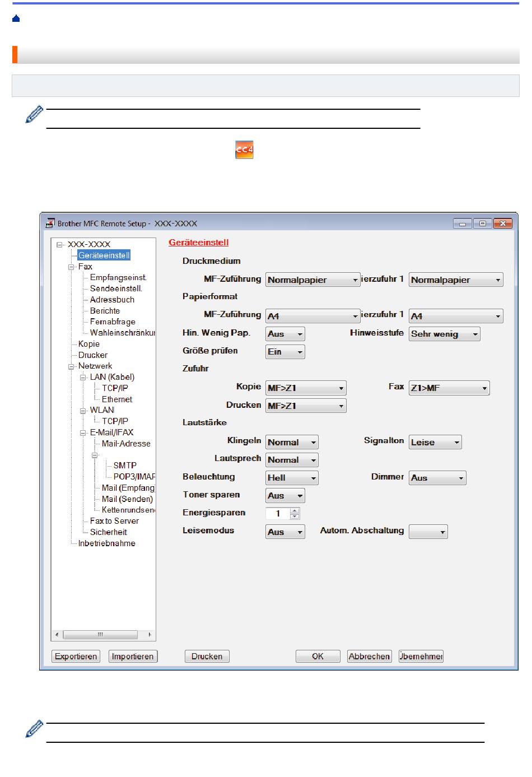The width and height of the screenshot is (532, 777).
Task: Collapse the XXX-XXXX root node
Action: [60, 244]
